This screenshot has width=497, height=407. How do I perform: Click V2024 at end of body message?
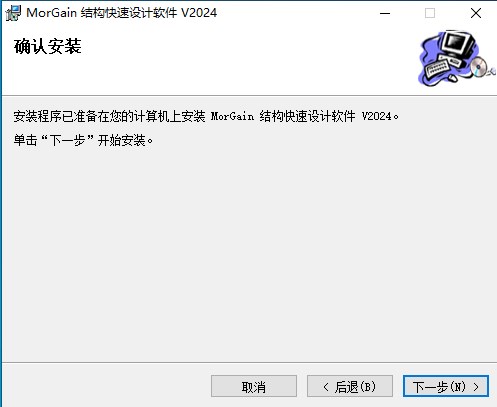click(x=377, y=116)
